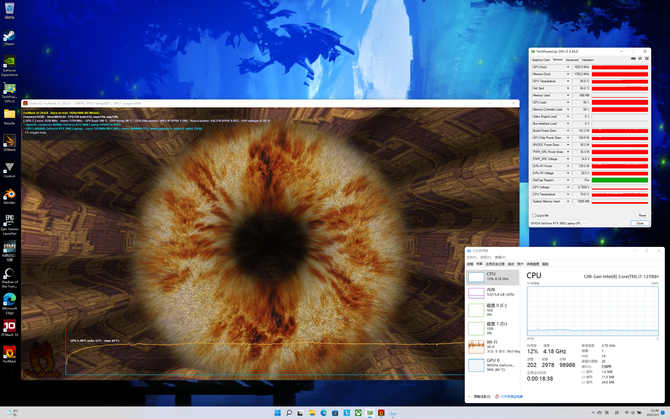Viewport: 670px width, 419px height.
Task: Open the GPU Temperature sensor dropdown arrow
Action: click(570, 81)
